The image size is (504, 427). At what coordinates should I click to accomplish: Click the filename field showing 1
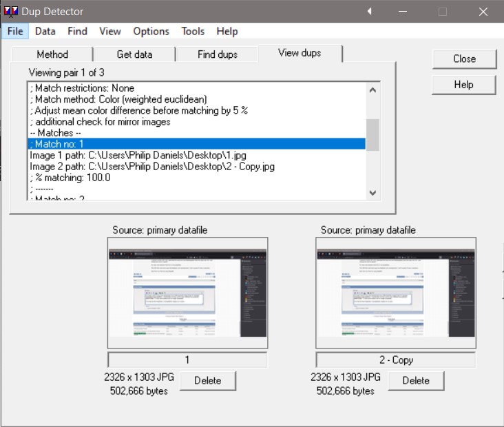(x=188, y=360)
